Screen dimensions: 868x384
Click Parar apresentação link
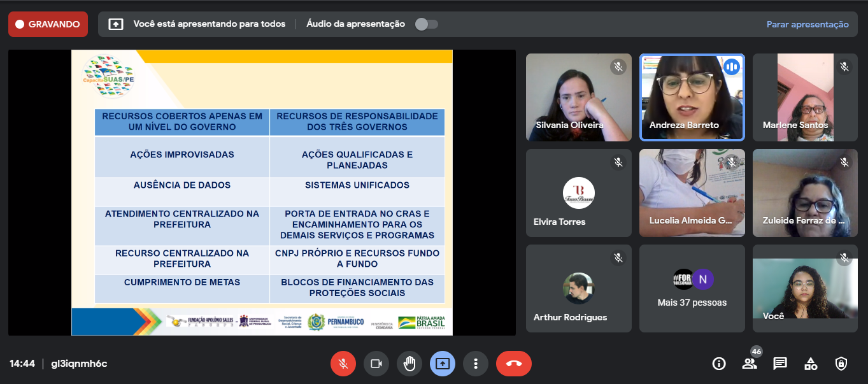(807, 24)
